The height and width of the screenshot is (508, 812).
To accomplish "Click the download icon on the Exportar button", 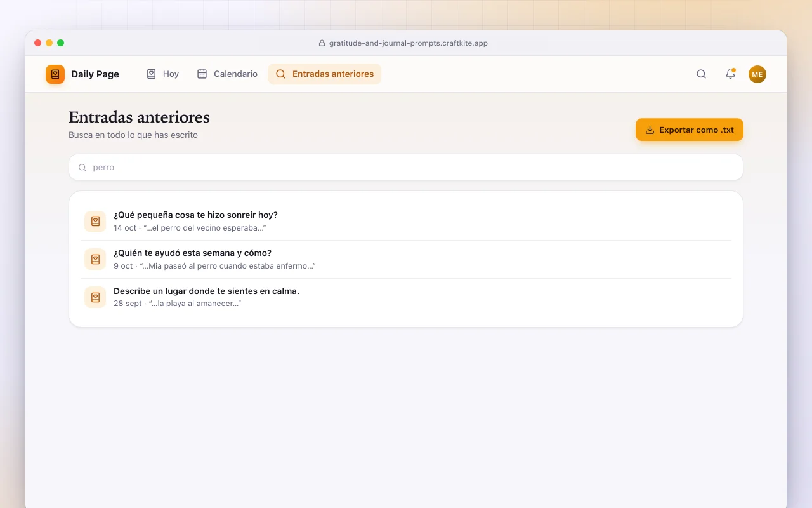I will (x=650, y=130).
